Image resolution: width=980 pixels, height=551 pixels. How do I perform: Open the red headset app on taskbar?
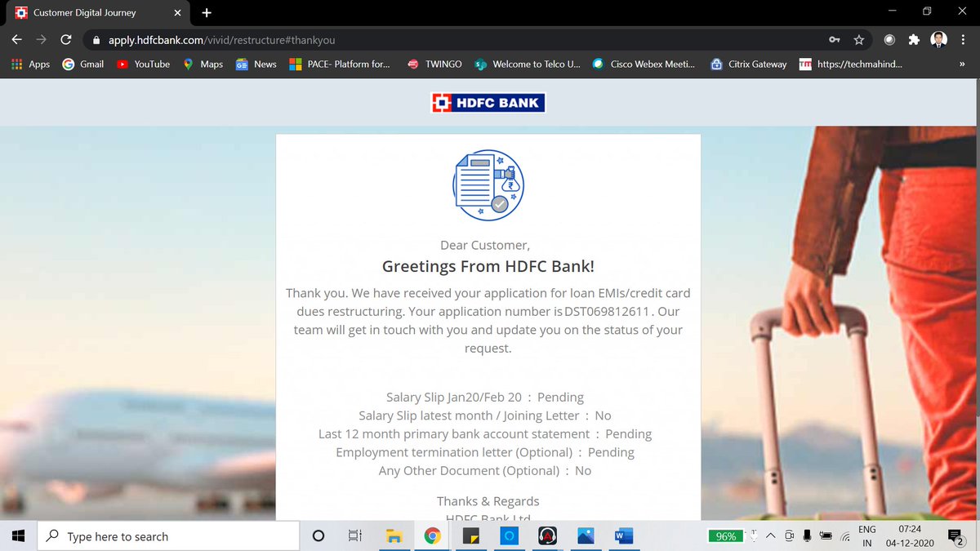pyautogui.click(x=547, y=536)
